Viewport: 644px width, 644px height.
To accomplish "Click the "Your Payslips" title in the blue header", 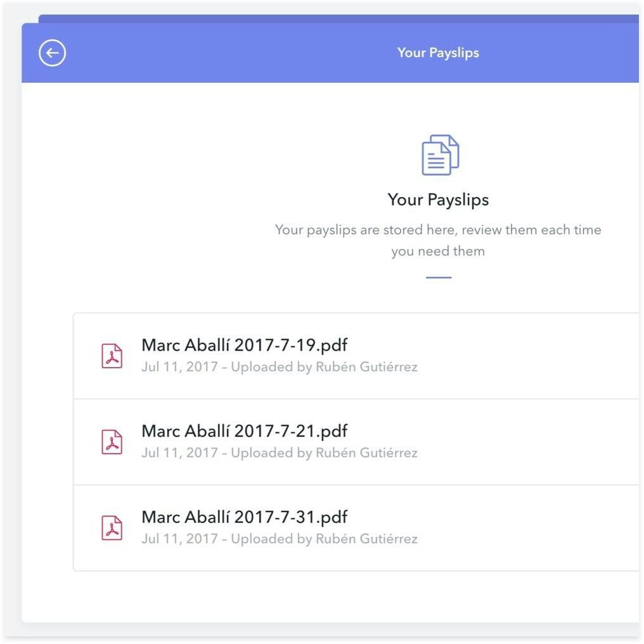I will (438, 53).
